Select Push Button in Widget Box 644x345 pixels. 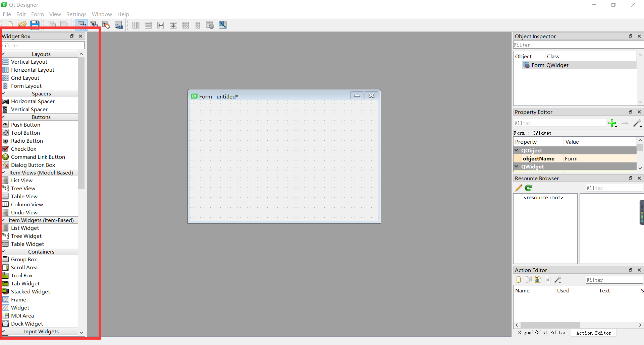[x=25, y=125]
